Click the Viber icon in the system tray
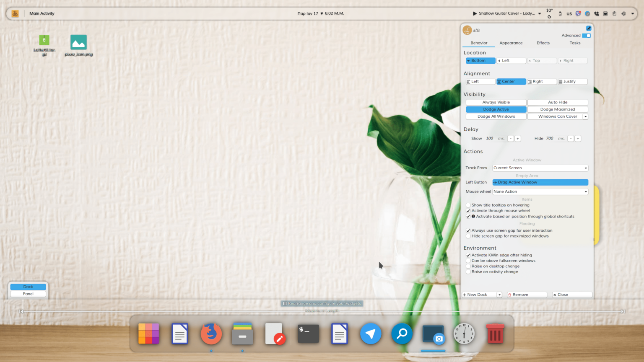 click(578, 13)
